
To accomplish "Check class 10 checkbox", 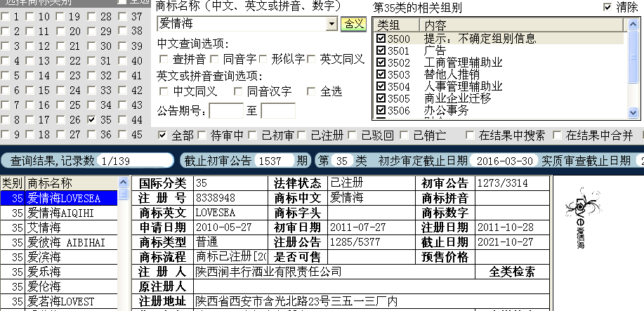I will (x=29, y=17).
